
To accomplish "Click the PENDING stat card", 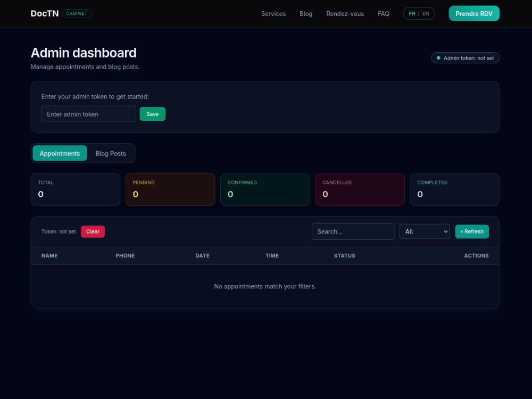I will (170, 190).
